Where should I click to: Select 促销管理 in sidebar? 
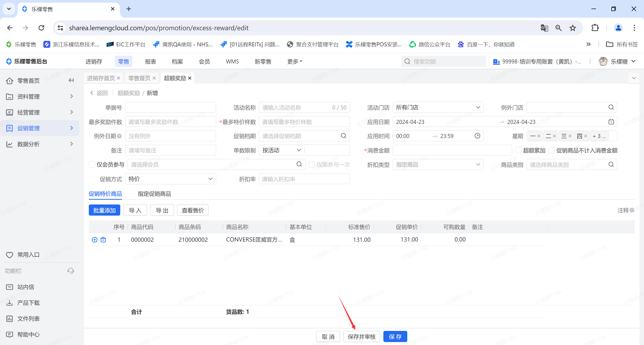pyautogui.click(x=40, y=128)
